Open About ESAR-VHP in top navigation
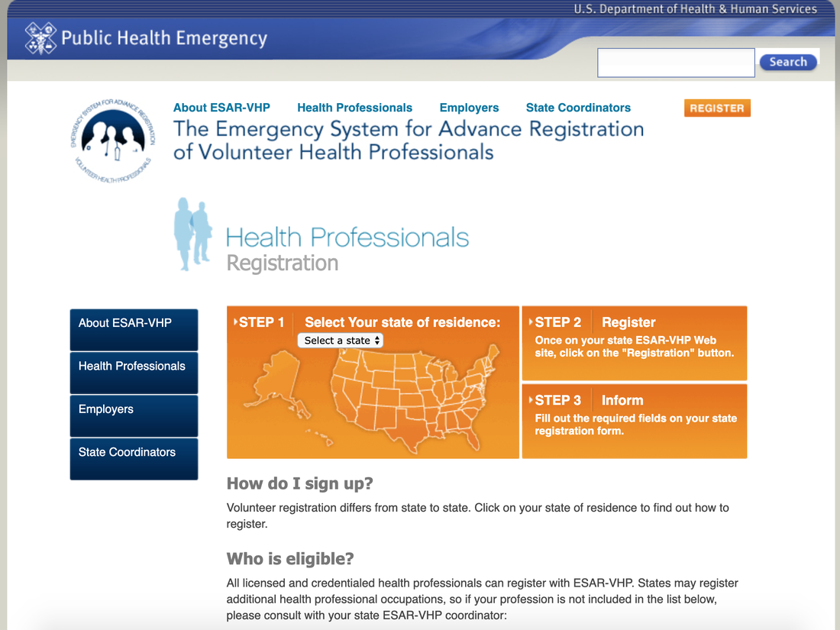 (x=221, y=108)
